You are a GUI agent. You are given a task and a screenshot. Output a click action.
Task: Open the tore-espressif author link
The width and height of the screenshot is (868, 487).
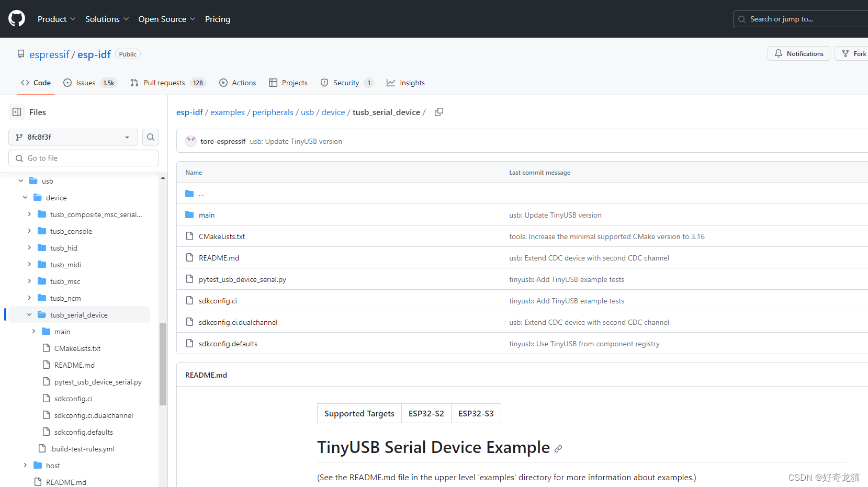[223, 141]
